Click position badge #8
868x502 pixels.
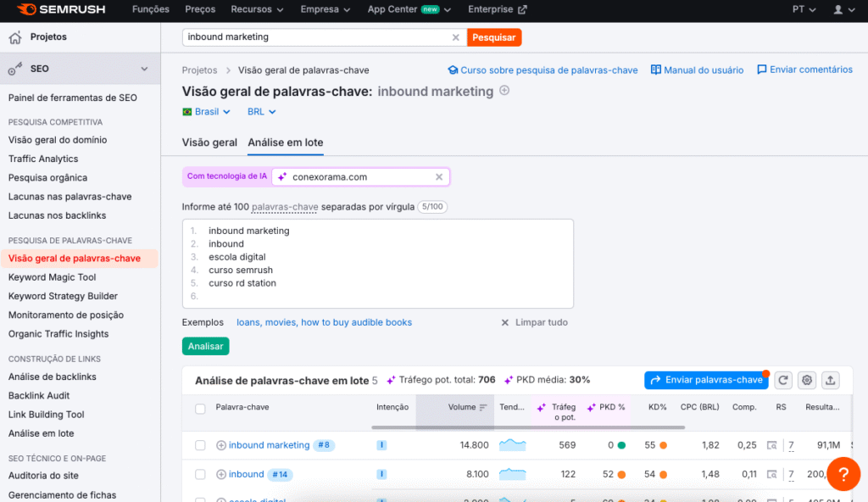(324, 445)
